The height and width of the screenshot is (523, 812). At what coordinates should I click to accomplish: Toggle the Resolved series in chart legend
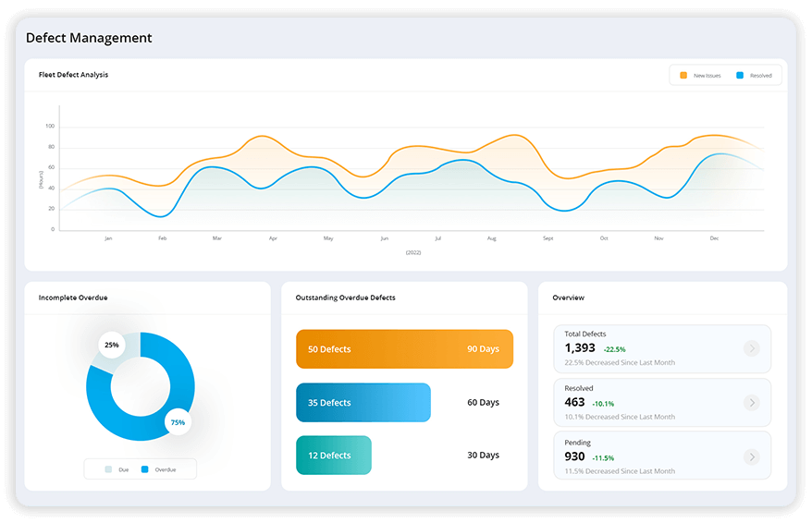755,76
